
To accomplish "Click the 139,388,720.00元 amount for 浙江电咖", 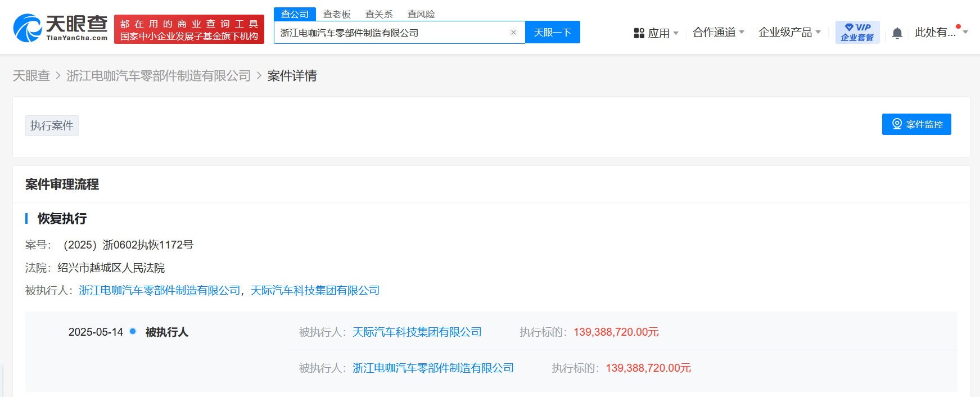I will click(648, 368).
